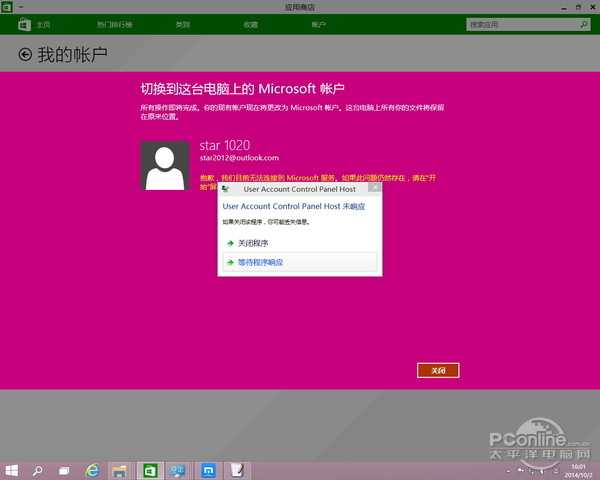Viewport: 600px width, 480px height.
Task: Open the user accounts taskbar item
Action: coord(177,470)
